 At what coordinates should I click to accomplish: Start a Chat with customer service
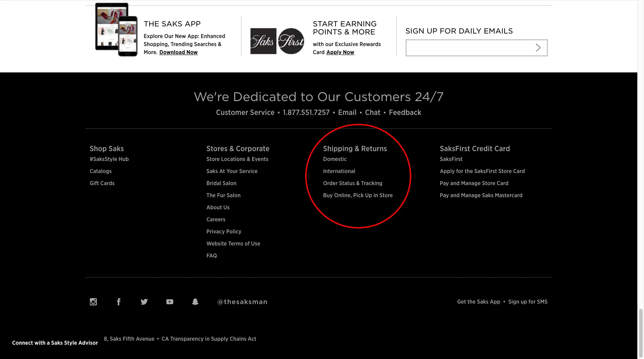click(x=372, y=112)
